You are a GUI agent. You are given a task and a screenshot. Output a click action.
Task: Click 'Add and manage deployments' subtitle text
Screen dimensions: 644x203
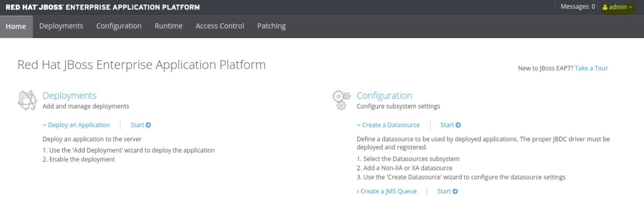(x=86, y=106)
